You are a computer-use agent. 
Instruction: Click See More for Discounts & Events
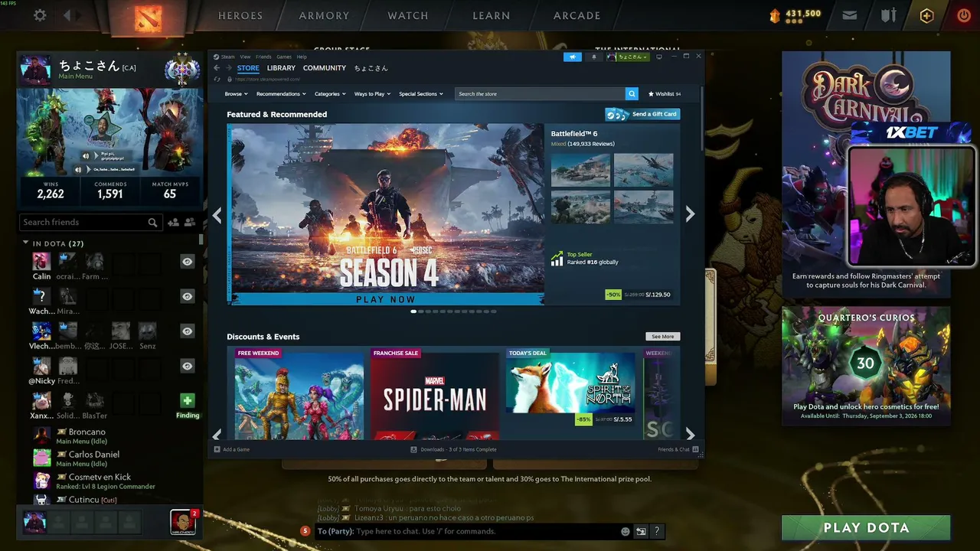(x=663, y=337)
